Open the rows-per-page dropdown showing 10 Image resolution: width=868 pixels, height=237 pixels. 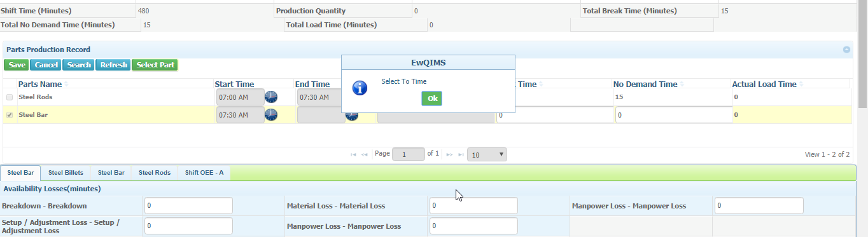point(487,154)
